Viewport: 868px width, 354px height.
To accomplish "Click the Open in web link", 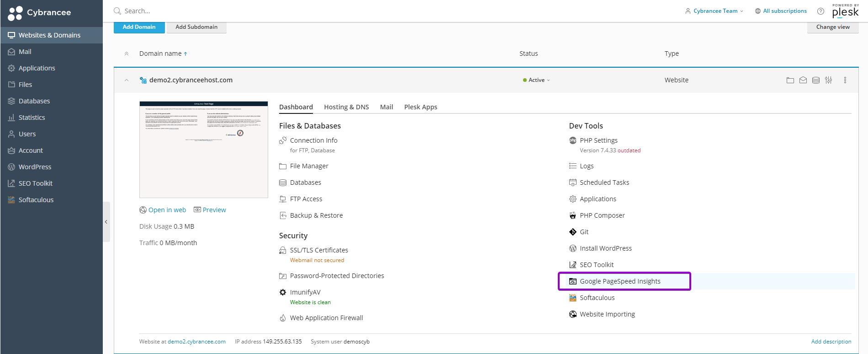I will tap(163, 210).
